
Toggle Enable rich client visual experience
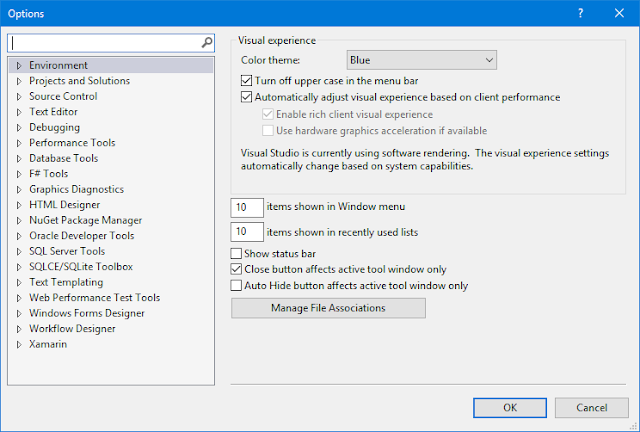tap(267, 114)
